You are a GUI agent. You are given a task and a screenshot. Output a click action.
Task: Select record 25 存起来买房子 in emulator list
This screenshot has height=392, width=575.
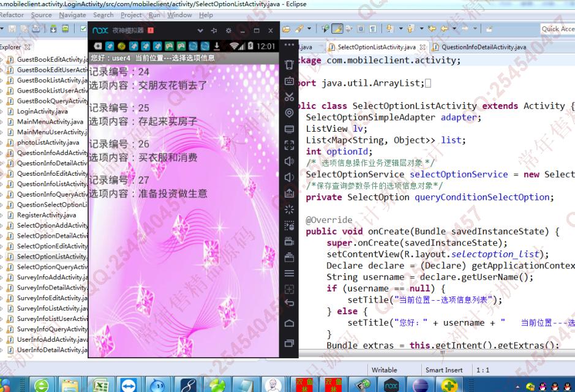[x=183, y=115]
